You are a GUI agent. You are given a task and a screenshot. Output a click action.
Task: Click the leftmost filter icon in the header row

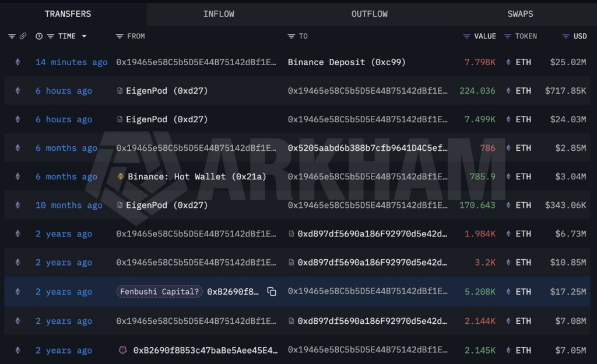[x=10, y=36]
